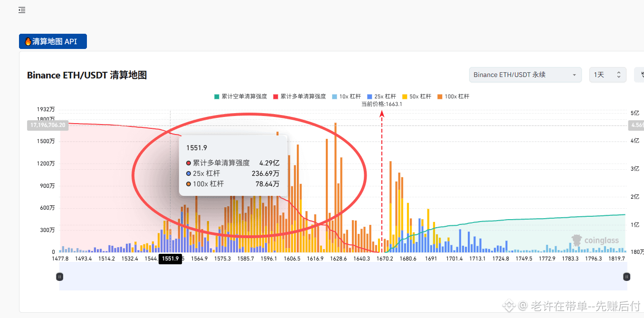Click the 5亿 right y-axis label
The image size is (644, 318).
tap(635, 113)
